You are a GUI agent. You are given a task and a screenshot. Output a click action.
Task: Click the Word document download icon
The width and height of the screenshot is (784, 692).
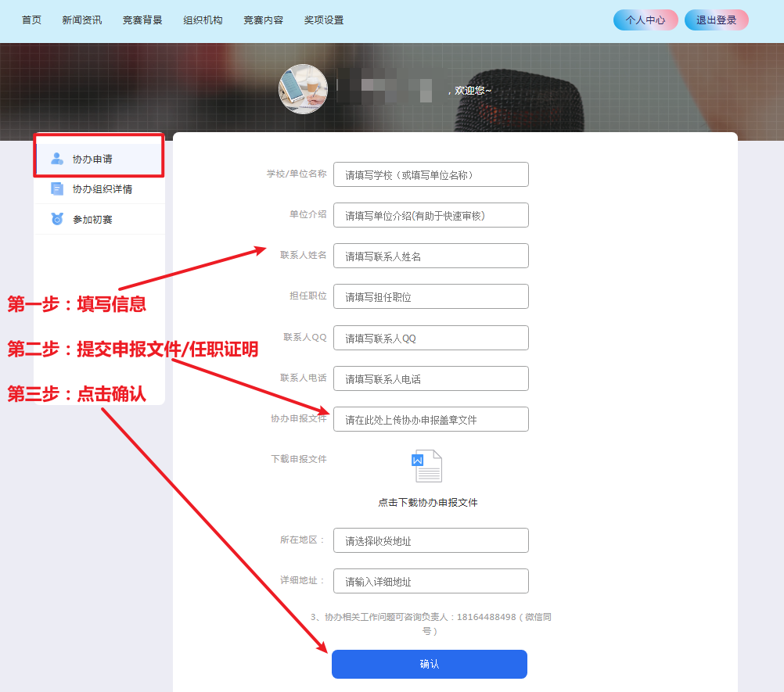[x=427, y=466]
